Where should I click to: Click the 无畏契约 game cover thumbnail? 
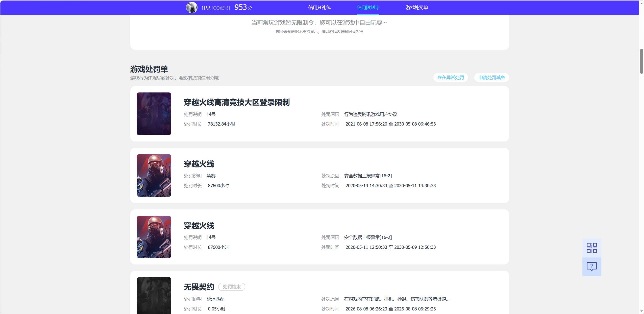coord(154,296)
